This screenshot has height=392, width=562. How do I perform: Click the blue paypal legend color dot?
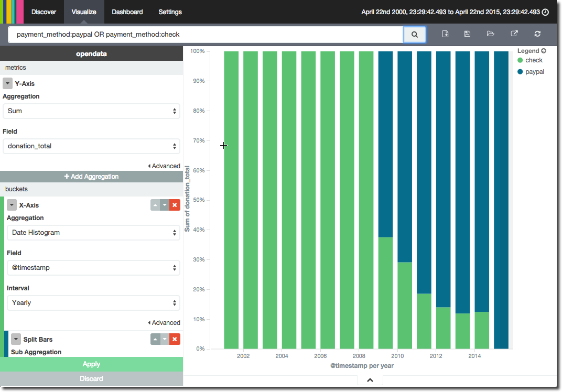[x=520, y=72]
